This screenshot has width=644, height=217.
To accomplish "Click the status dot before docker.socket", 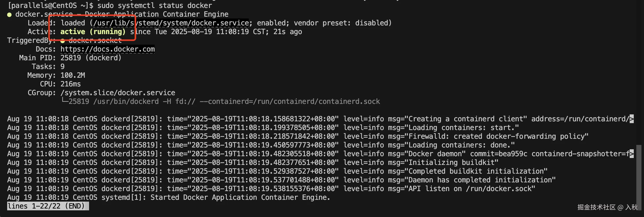I will [x=63, y=41].
